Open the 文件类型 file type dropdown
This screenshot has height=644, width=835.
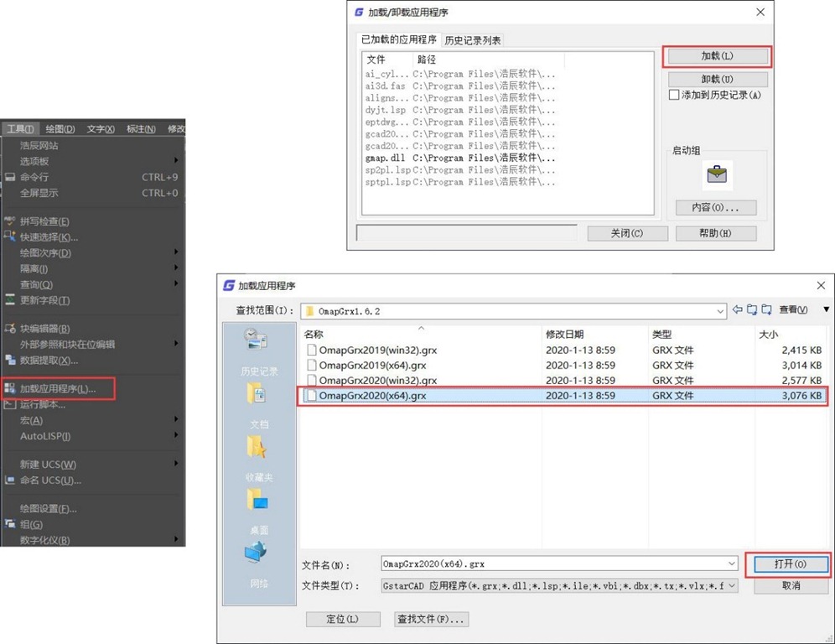click(x=732, y=586)
